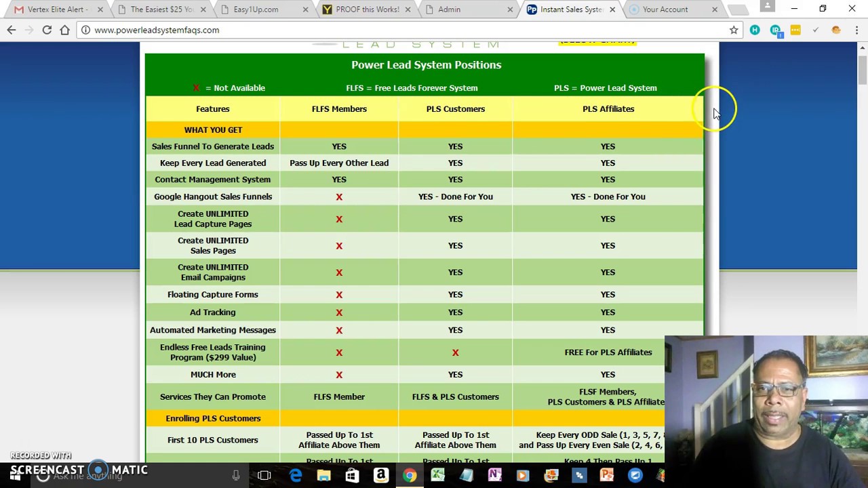View site information icon beside the URL
868x488 pixels.
(85, 30)
